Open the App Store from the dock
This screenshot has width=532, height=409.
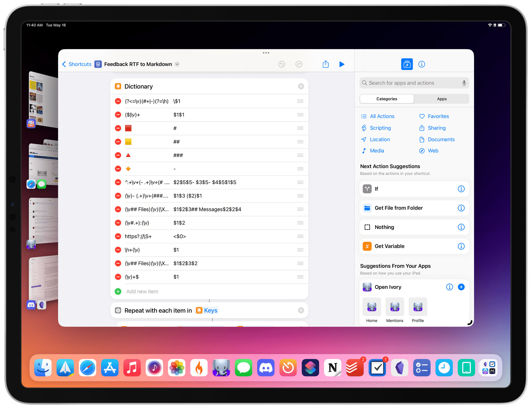coord(110,368)
